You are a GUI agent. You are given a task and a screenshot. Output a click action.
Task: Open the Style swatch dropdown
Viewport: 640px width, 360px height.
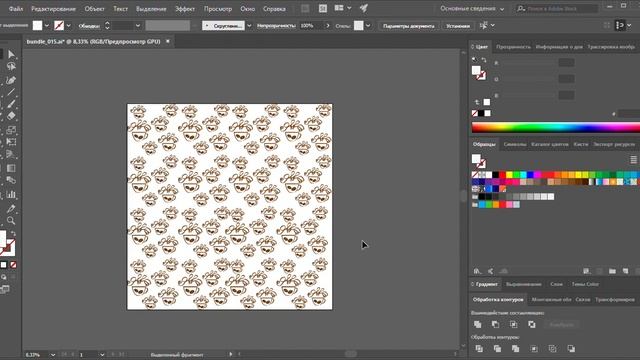[x=368, y=25]
